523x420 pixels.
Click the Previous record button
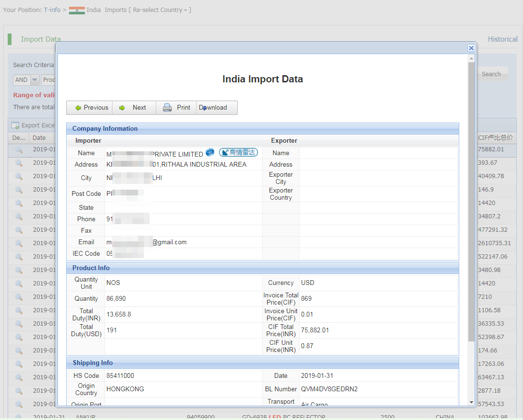(x=90, y=108)
